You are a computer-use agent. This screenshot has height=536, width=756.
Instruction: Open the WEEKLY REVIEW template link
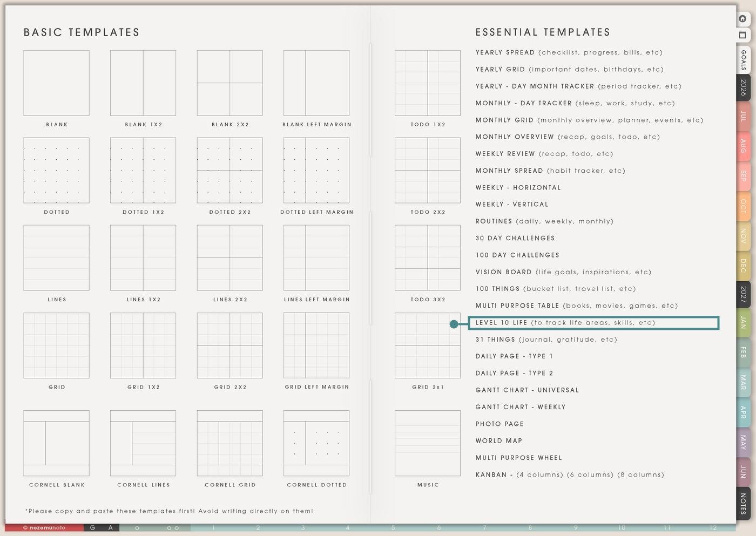pyautogui.click(x=544, y=154)
